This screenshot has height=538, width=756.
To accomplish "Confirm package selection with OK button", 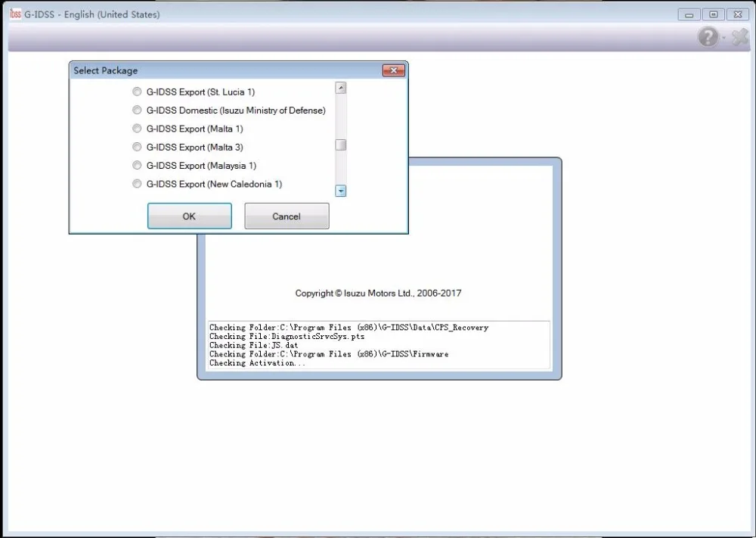I will pos(190,216).
